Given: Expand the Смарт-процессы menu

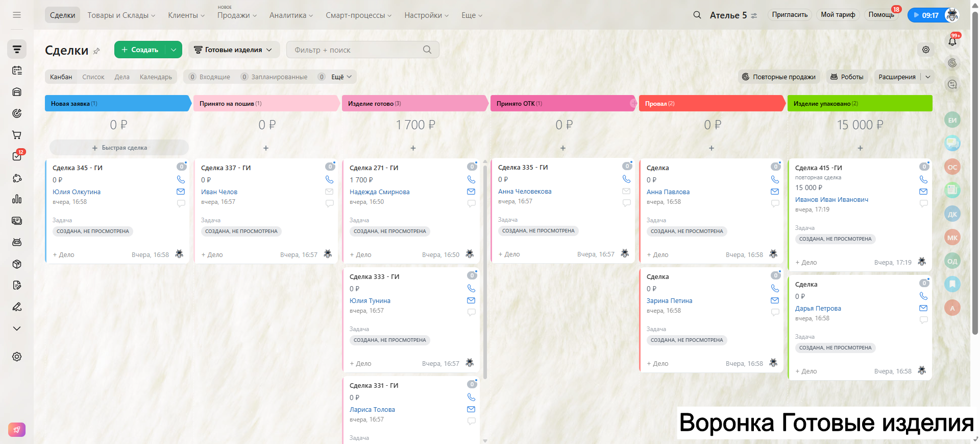Looking at the screenshot, I should (358, 15).
